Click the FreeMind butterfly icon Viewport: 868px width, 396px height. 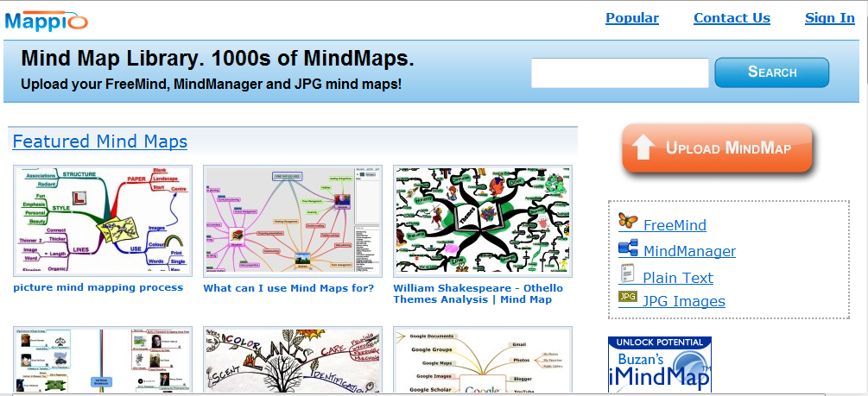pos(628,221)
